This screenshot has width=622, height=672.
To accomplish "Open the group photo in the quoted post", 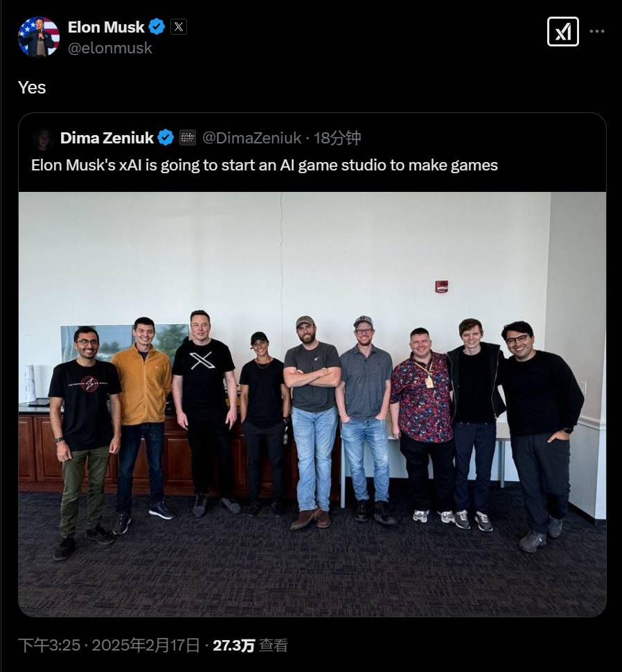I will pos(312,404).
